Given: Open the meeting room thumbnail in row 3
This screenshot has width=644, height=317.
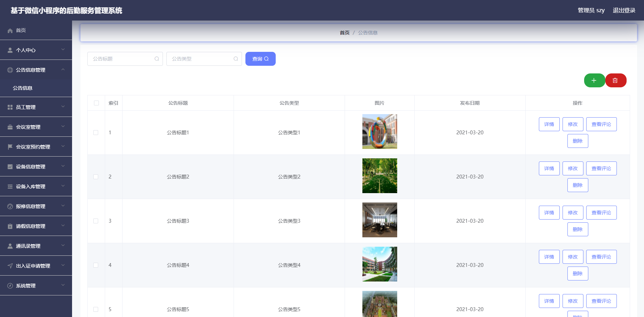Looking at the screenshot, I should (380, 220).
